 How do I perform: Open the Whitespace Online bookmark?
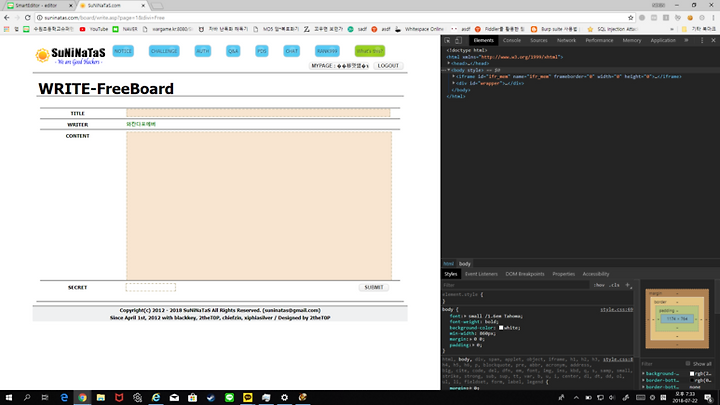(x=419, y=29)
